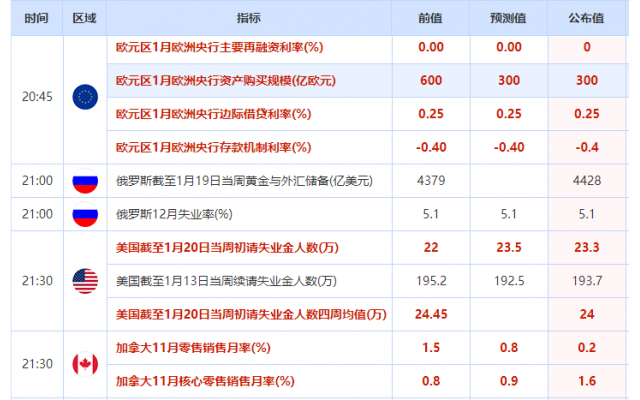
Task: Click published value 0 for 主要再融资利率
Action: 587,47
